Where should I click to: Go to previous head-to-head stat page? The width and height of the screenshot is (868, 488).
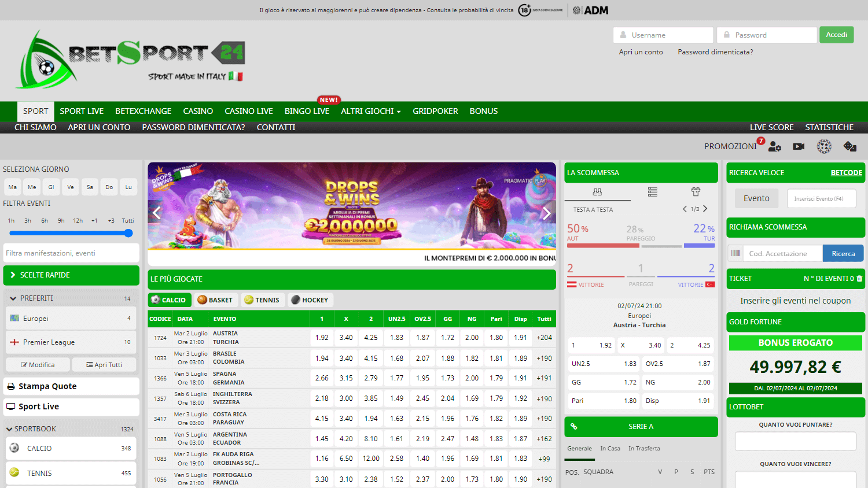(x=685, y=209)
